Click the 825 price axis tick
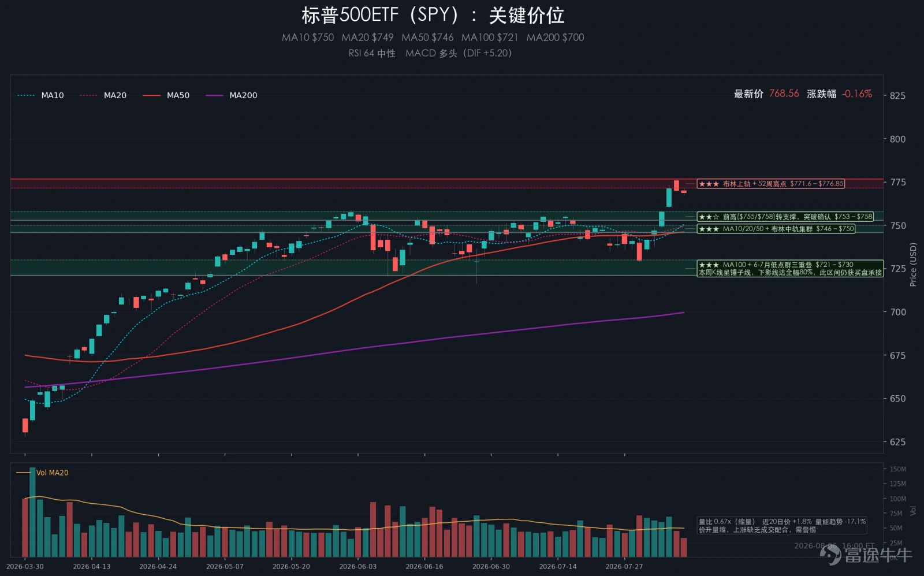This screenshot has height=576, width=924. coord(897,96)
